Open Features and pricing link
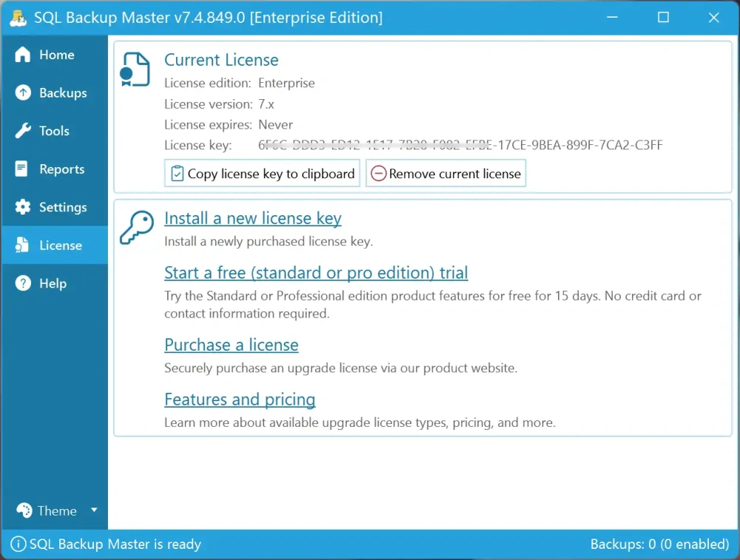Screen dimensions: 740x560 240,399
